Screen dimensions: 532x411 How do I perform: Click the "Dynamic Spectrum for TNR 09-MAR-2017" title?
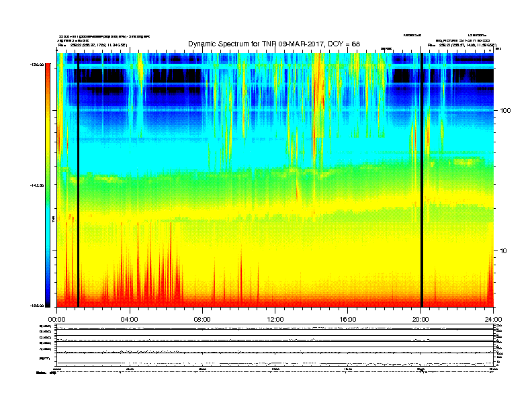click(274, 44)
